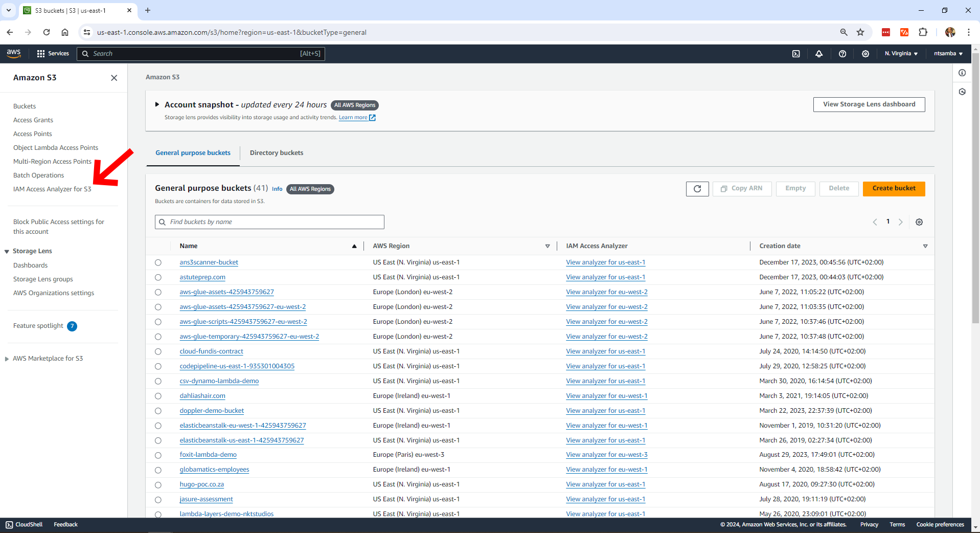Click inside the Find buckets by name field
The image size is (980, 533).
pos(269,222)
